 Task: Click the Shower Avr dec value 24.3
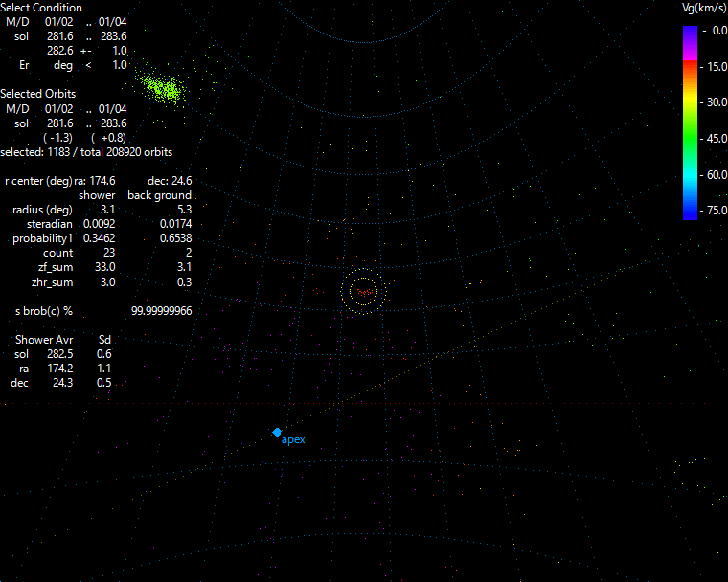(x=62, y=383)
